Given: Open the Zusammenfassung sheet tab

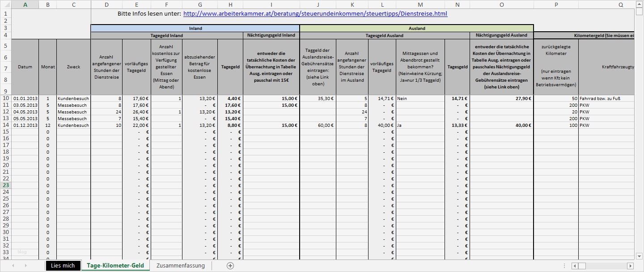Looking at the screenshot, I should tap(180, 265).
